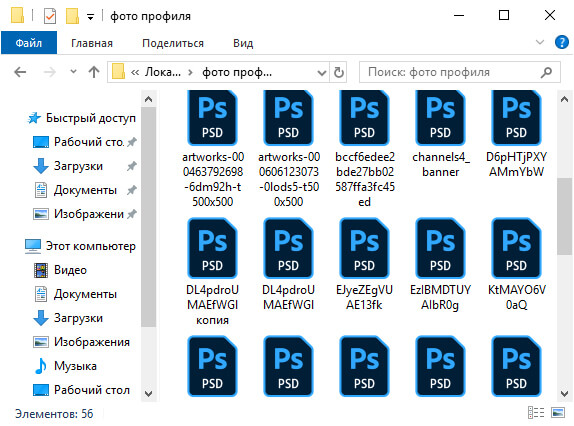This screenshot has height=426, width=574.
Task: Open the blue Help question mark icon
Action: pyautogui.click(x=562, y=42)
